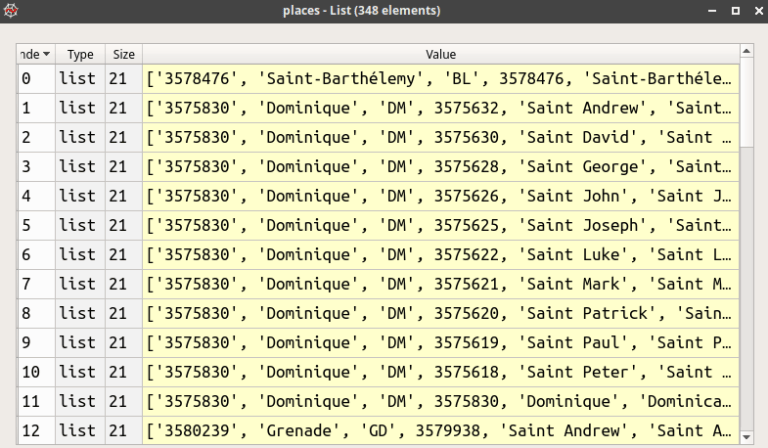Close the places list window
This screenshot has width=768, height=448.
click(x=759, y=10)
